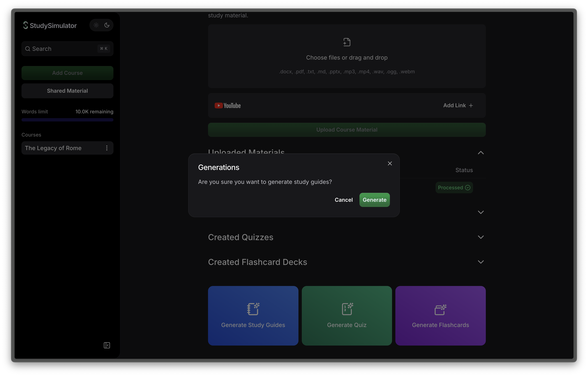
Task: Click the Generate Flashcards card
Action: (440, 316)
